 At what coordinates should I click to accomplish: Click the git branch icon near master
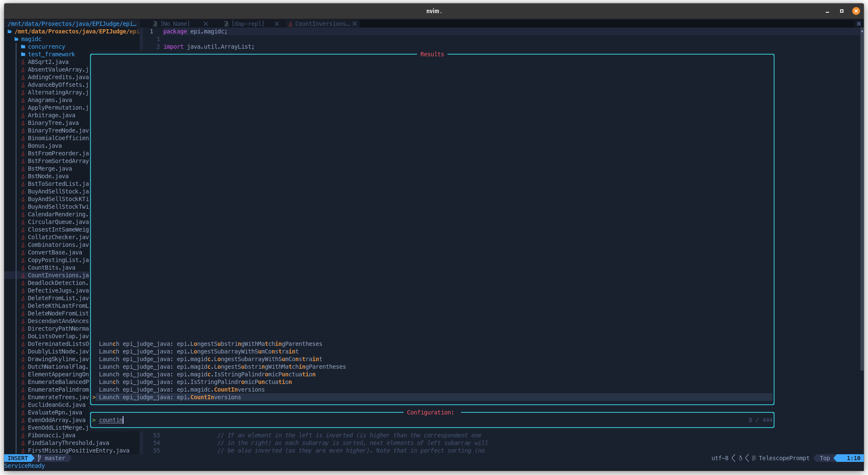pyautogui.click(x=39, y=458)
